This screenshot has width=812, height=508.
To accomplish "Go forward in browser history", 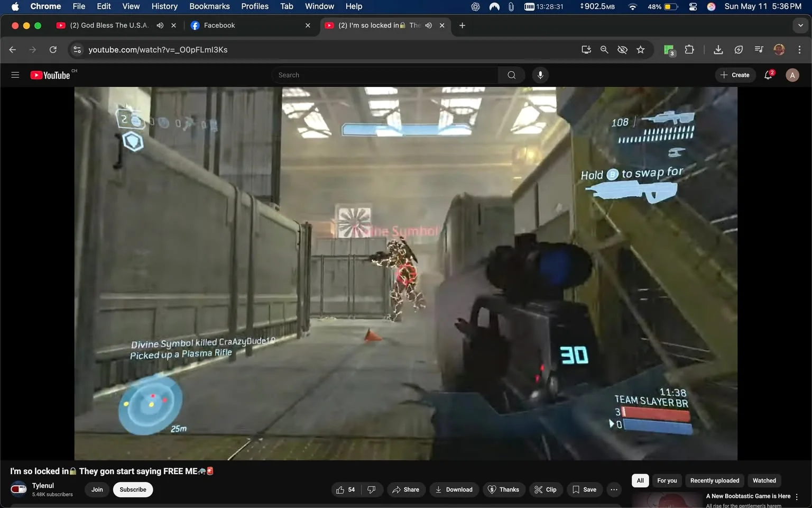I will pos(33,50).
